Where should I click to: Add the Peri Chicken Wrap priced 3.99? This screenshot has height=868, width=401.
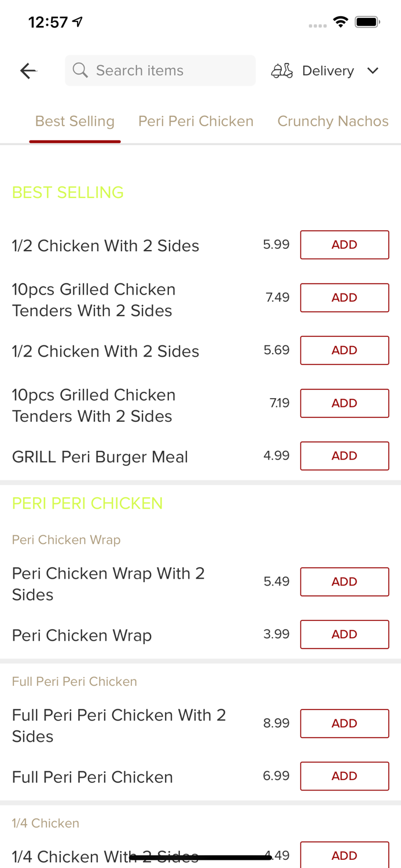tap(344, 634)
